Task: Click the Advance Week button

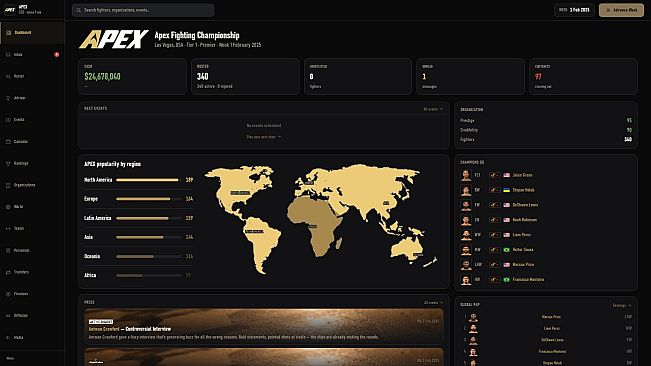Action: pos(621,10)
